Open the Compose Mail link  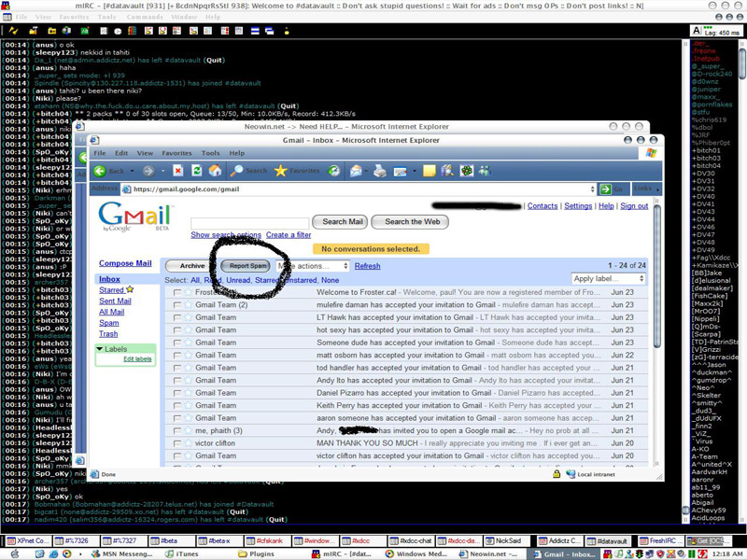point(125,264)
